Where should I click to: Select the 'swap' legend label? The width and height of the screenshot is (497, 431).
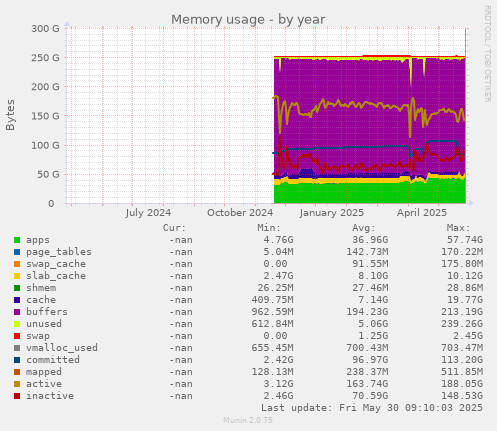click(38, 336)
